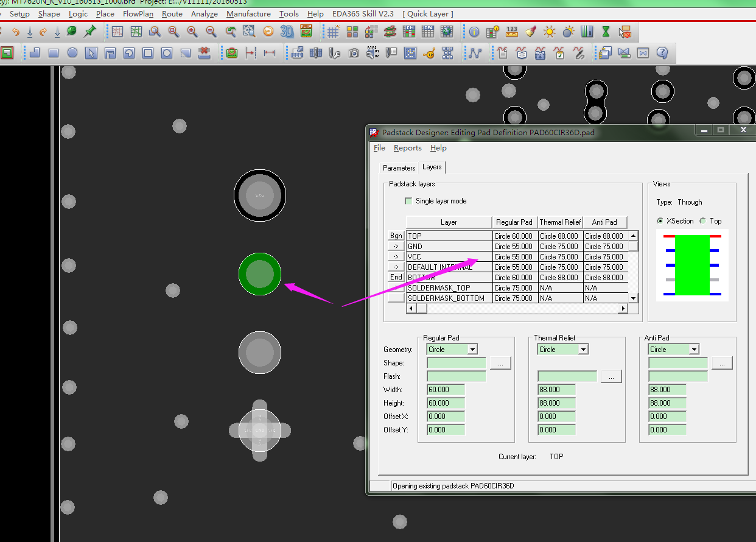756x542 pixels.
Task: Click the hourglass icon in toolbar
Action: [x=606, y=32]
